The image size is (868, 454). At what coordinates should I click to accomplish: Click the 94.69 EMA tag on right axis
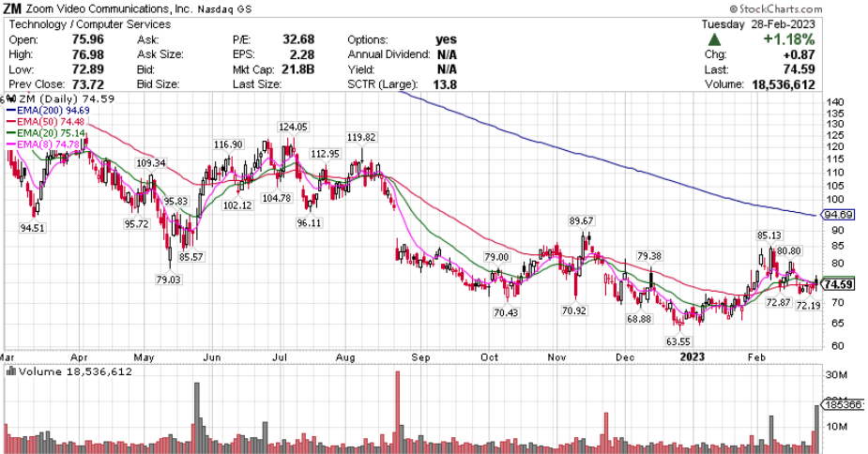(x=839, y=214)
